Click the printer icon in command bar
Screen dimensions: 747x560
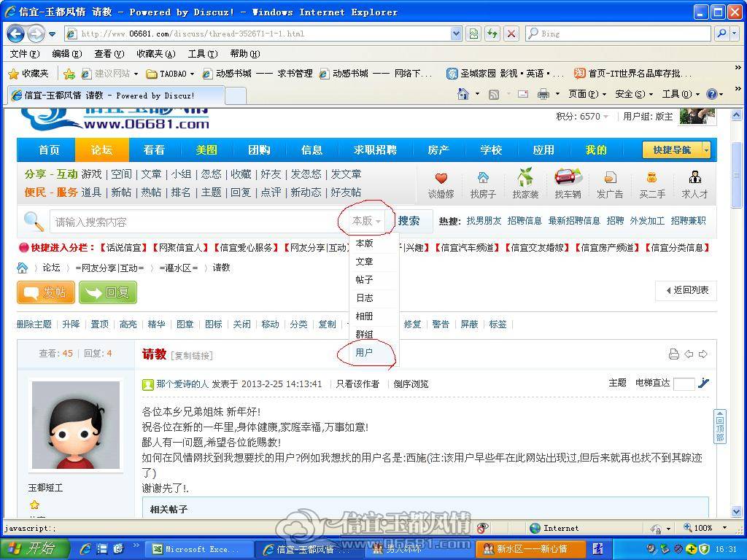pyautogui.click(x=543, y=94)
